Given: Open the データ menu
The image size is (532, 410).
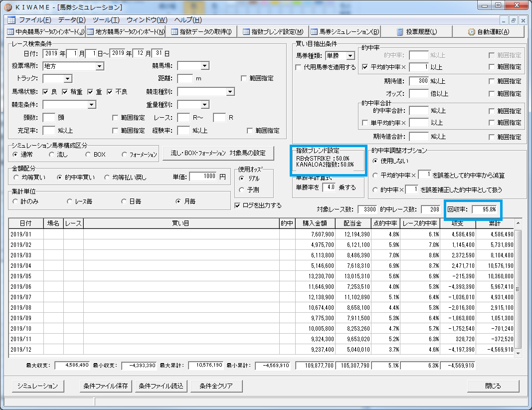Looking at the screenshot, I should pos(72,20).
